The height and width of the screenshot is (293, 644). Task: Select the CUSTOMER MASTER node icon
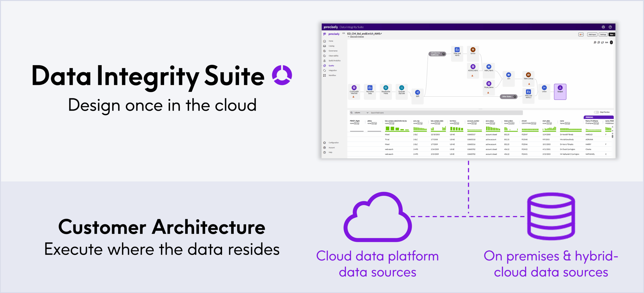click(x=354, y=88)
